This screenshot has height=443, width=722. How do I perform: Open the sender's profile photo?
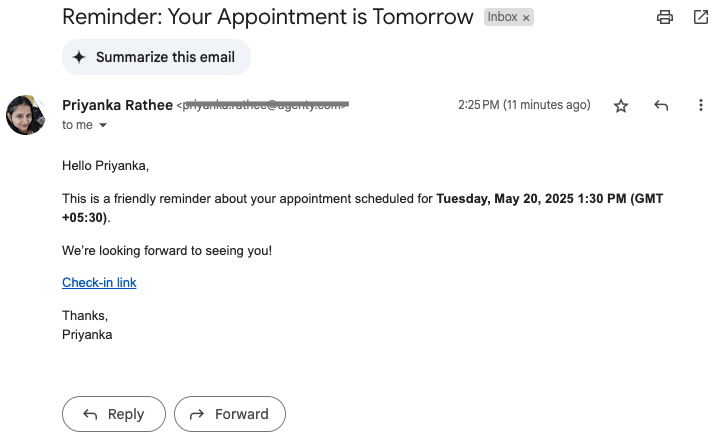[25, 115]
